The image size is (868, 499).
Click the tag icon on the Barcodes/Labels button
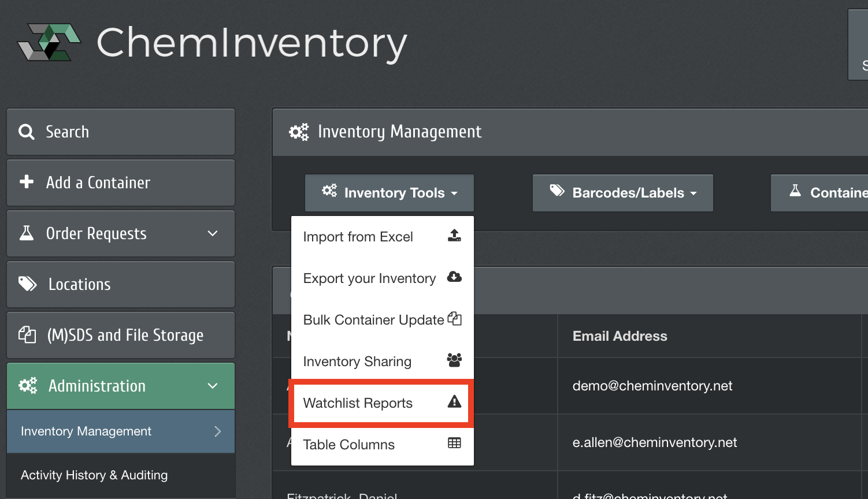click(557, 191)
